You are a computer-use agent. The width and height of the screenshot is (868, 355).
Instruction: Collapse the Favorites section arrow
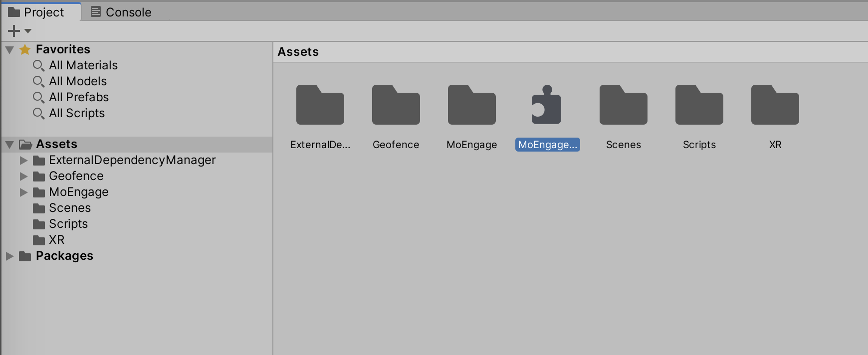point(9,50)
